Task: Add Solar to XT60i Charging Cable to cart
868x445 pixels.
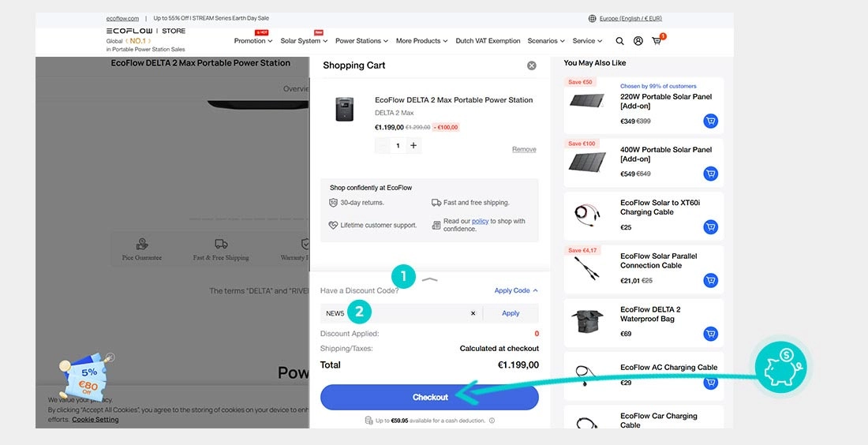Action: (711, 227)
